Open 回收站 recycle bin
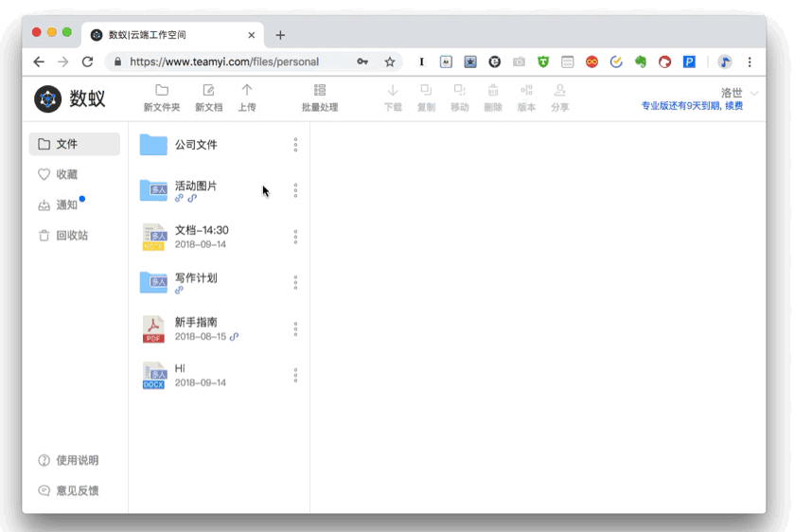 click(x=63, y=236)
